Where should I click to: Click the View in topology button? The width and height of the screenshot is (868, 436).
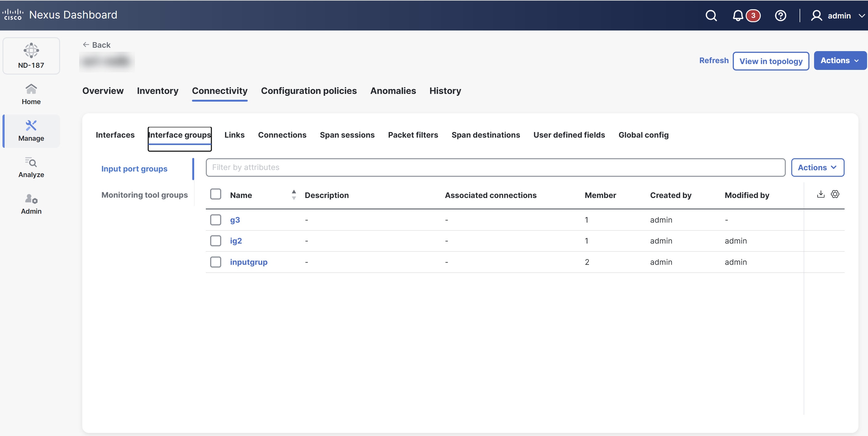coord(771,61)
